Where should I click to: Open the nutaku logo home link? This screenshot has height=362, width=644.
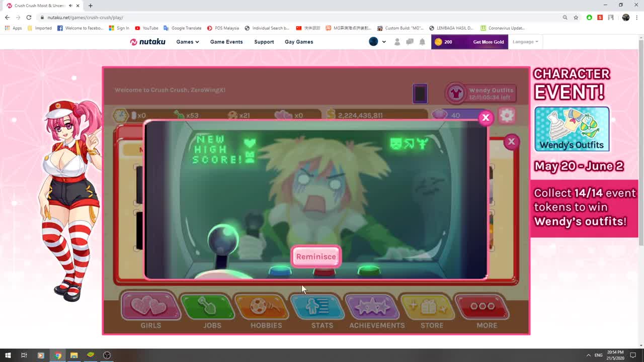[x=147, y=42]
